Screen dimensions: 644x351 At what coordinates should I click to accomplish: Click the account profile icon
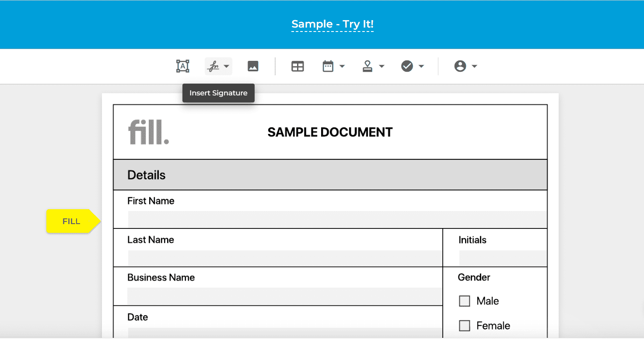460,66
